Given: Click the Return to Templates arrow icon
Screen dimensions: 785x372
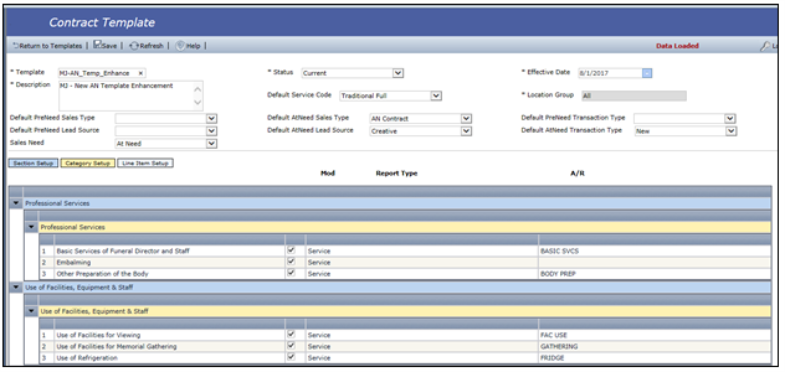Looking at the screenshot, I should click(x=16, y=46).
